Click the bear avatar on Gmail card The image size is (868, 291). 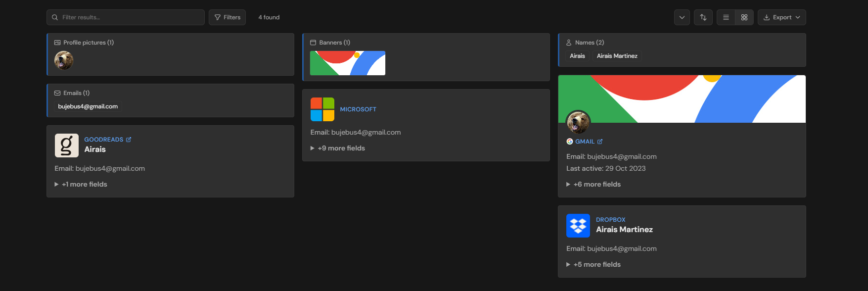[578, 123]
